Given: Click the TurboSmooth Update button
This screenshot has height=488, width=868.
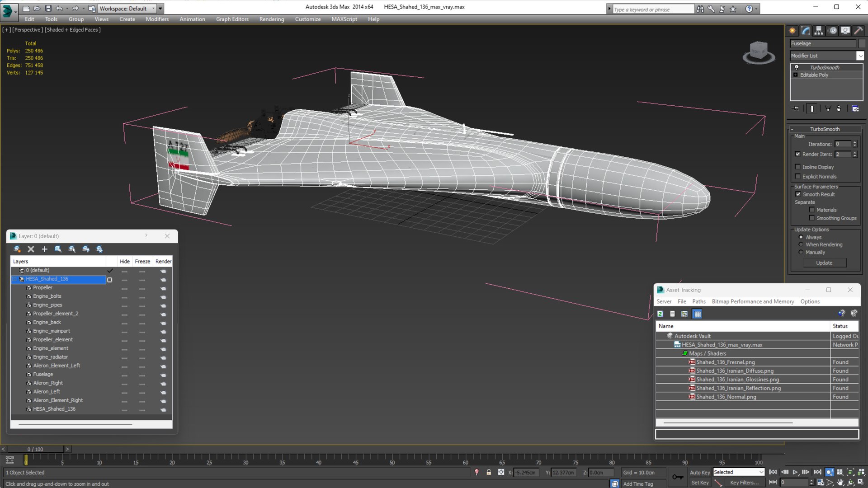Looking at the screenshot, I should (824, 263).
